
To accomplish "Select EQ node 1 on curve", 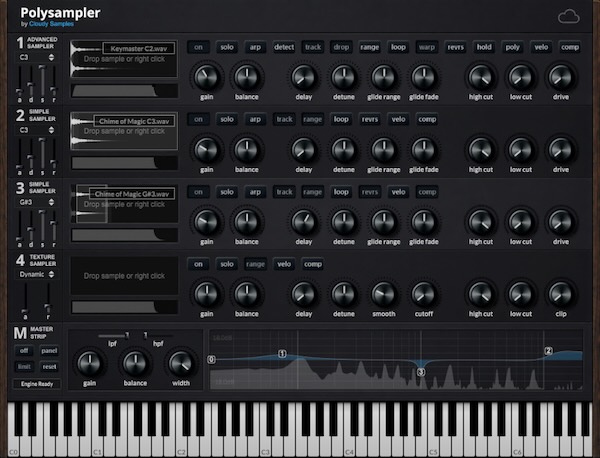I will (282, 354).
